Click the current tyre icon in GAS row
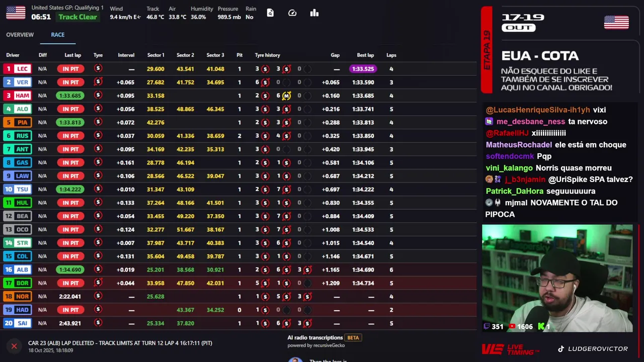This screenshot has height=362, width=644. pyautogui.click(x=98, y=162)
